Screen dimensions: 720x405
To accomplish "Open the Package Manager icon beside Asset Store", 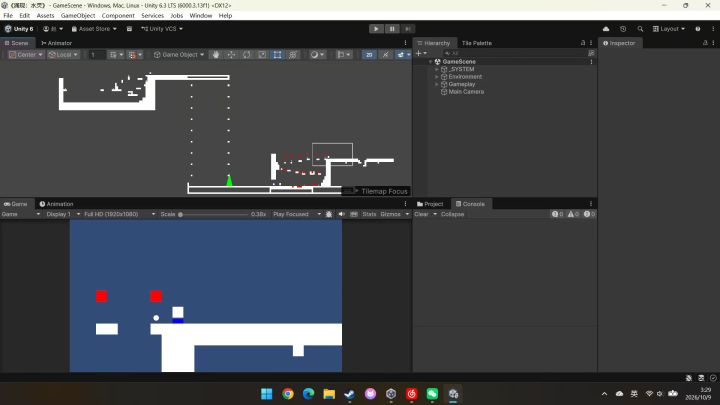I will (x=129, y=29).
